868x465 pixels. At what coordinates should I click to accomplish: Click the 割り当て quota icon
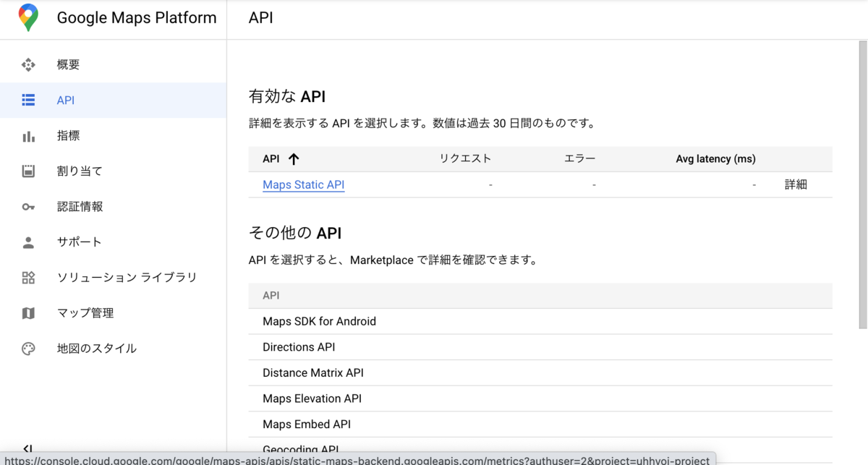coord(28,171)
